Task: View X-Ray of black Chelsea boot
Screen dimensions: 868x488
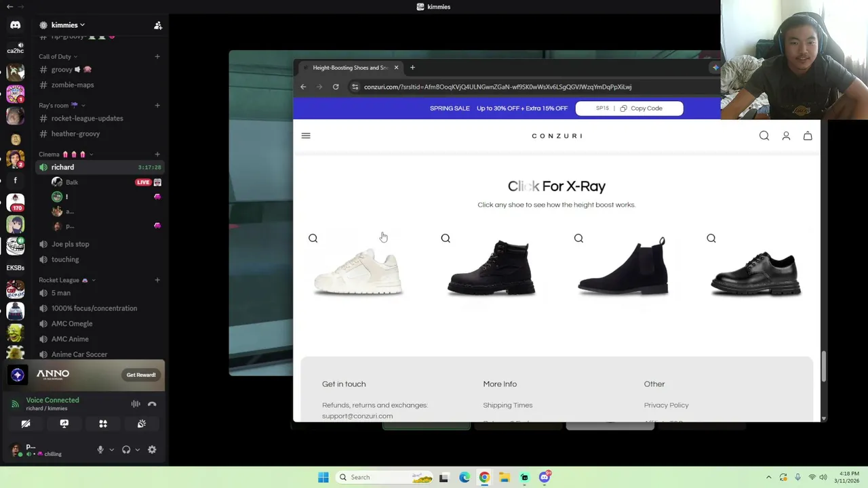Action: (623, 266)
